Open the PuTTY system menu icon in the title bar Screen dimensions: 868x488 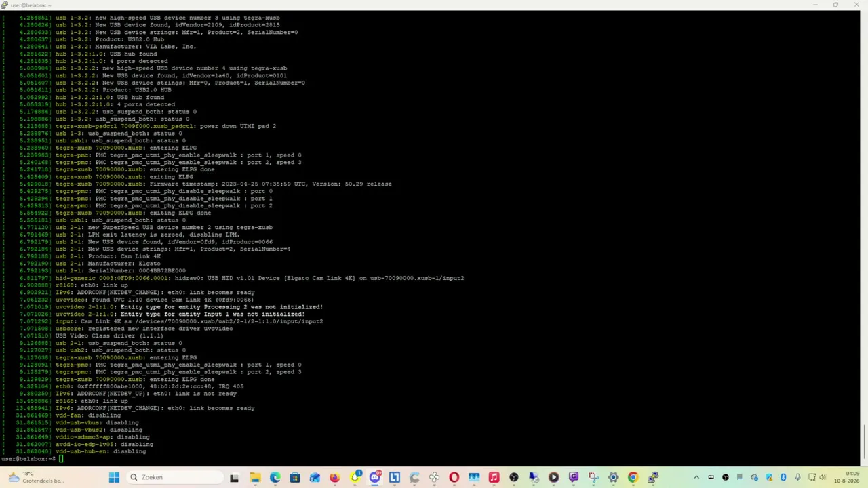coord(4,5)
